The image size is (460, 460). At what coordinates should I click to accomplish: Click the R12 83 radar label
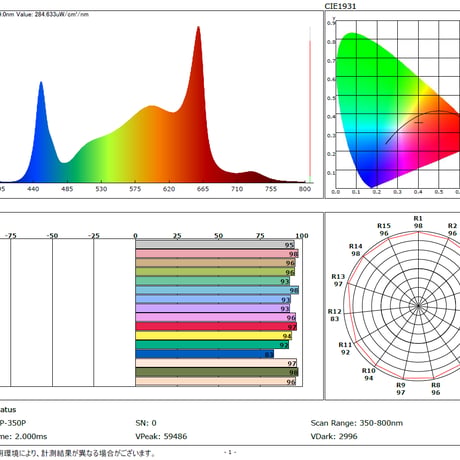pyautogui.click(x=335, y=315)
